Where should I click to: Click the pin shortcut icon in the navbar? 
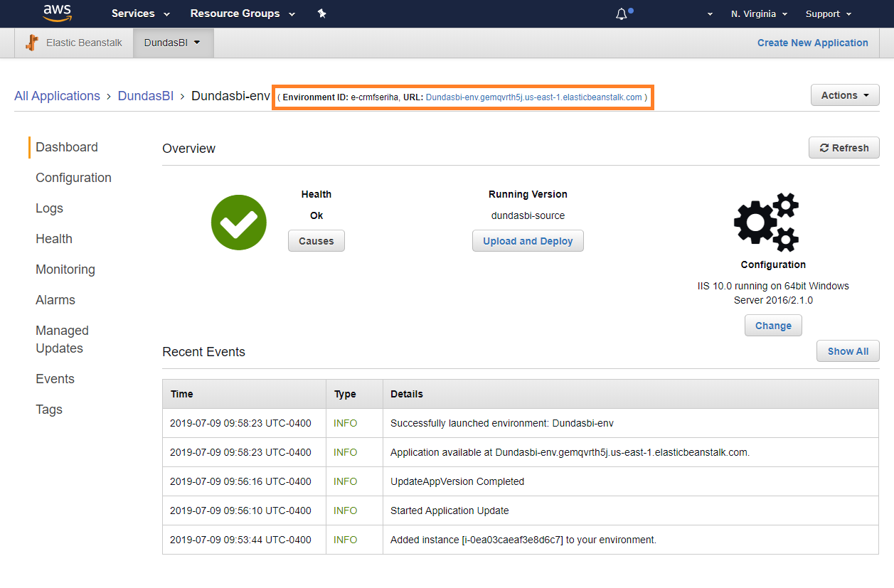321,13
